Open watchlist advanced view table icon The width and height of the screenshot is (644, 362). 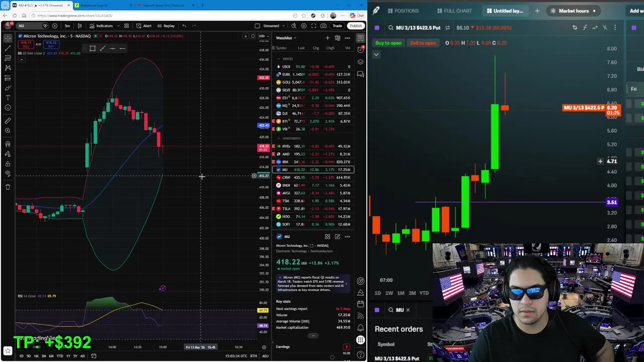338,38
